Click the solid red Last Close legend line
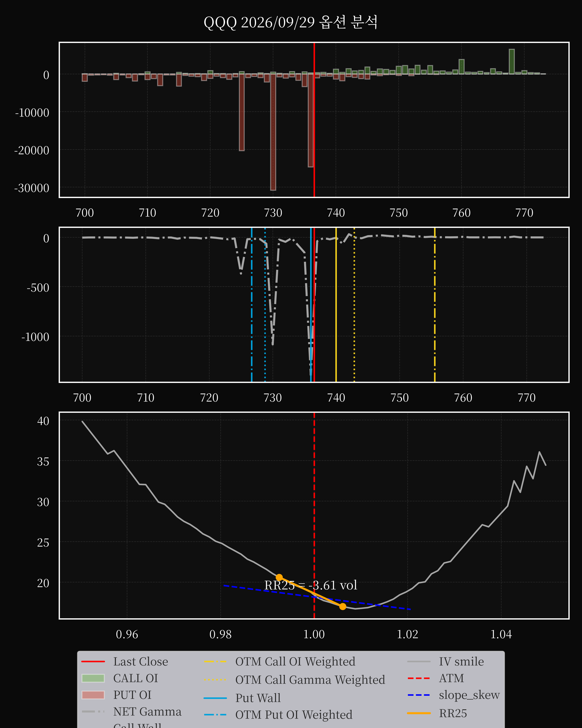The image size is (582, 728). (93, 662)
